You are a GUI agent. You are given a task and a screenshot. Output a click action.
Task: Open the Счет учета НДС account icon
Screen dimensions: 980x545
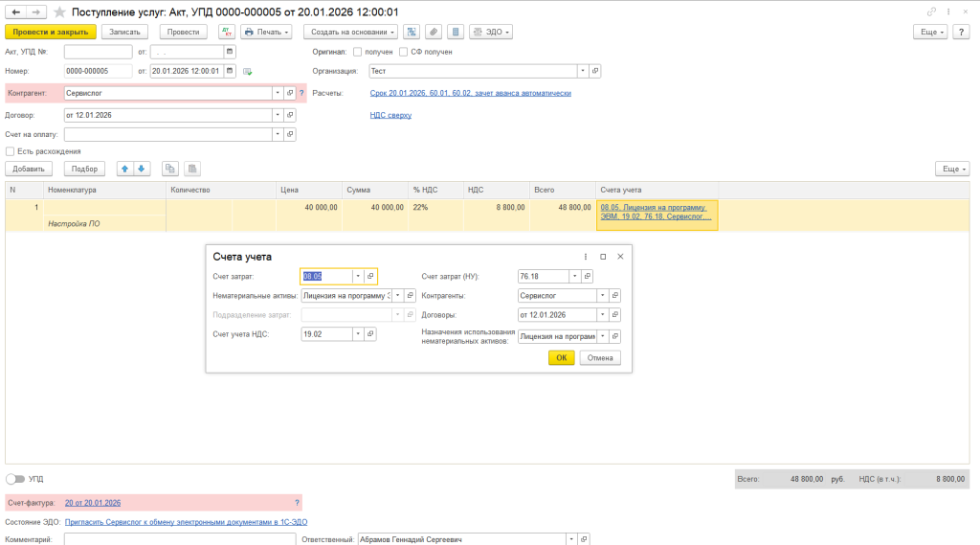pyautogui.click(x=370, y=335)
